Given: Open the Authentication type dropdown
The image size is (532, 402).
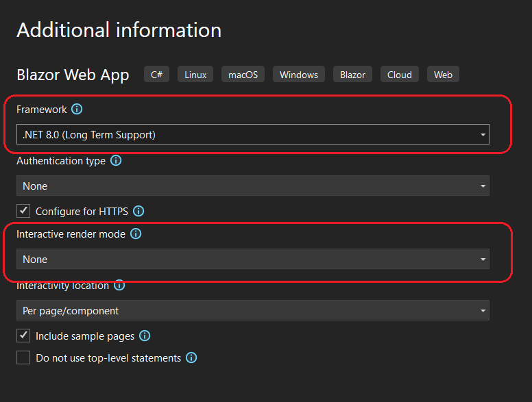Looking at the screenshot, I should pos(252,186).
